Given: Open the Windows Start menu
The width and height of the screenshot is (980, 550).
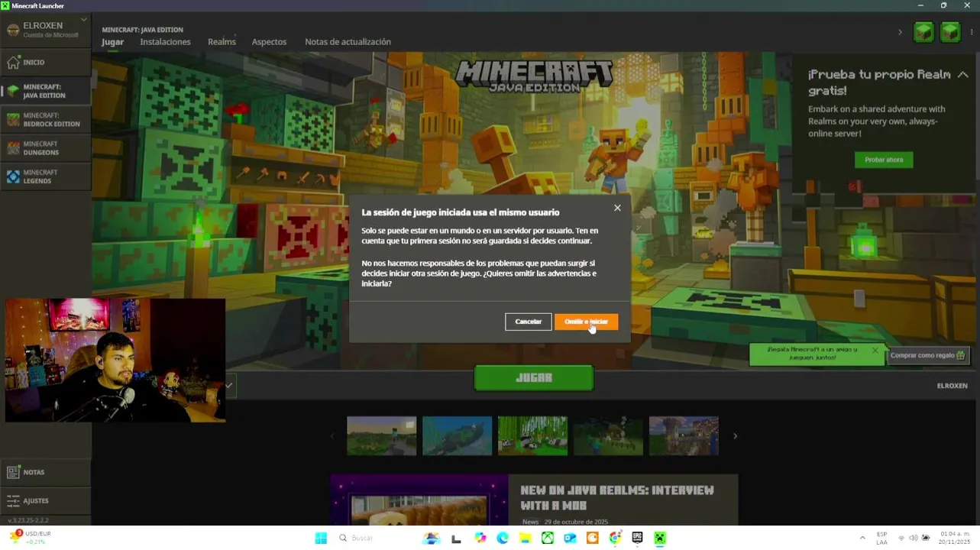Looking at the screenshot, I should 321,538.
